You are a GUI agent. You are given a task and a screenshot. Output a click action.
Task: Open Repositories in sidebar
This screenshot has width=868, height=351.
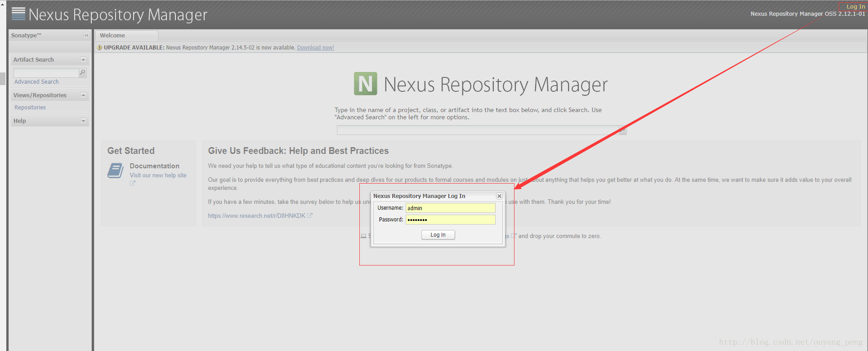click(30, 108)
